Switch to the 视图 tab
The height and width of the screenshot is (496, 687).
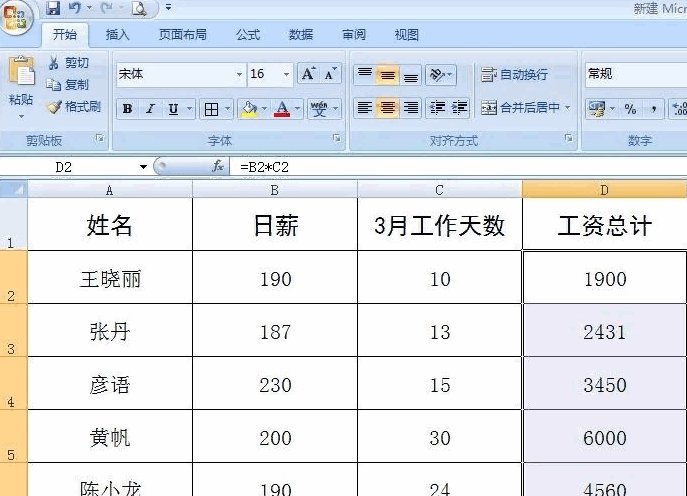click(407, 35)
